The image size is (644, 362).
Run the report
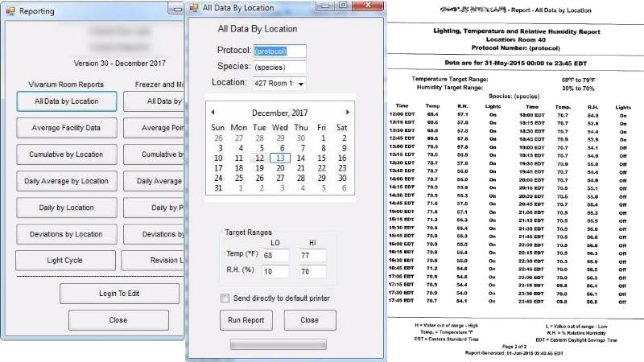click(x=246, y=319)
